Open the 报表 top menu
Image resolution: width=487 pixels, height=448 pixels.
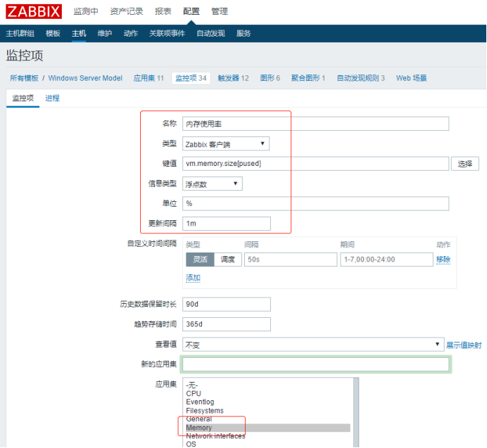pos(163,11)
